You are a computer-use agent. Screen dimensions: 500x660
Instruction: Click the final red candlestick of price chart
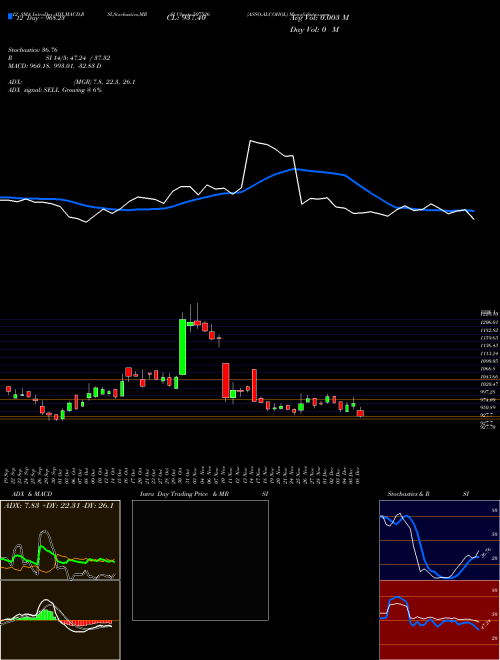360,413
